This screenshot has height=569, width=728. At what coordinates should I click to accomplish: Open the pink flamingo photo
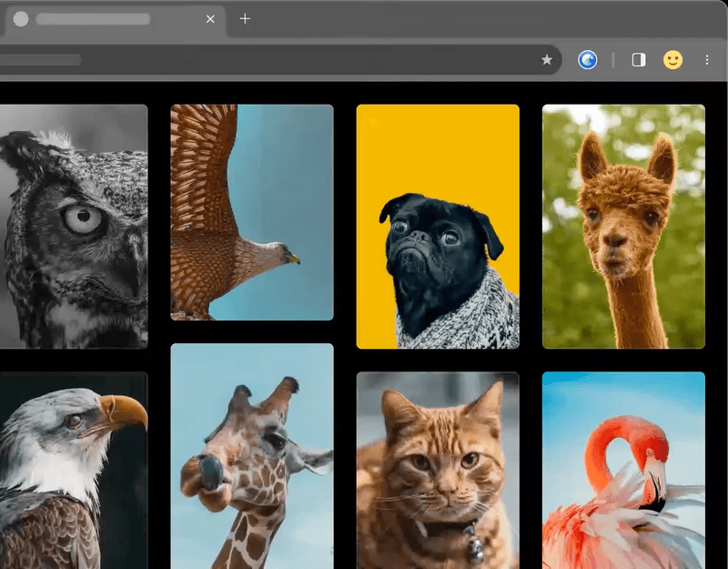[623, 469]
